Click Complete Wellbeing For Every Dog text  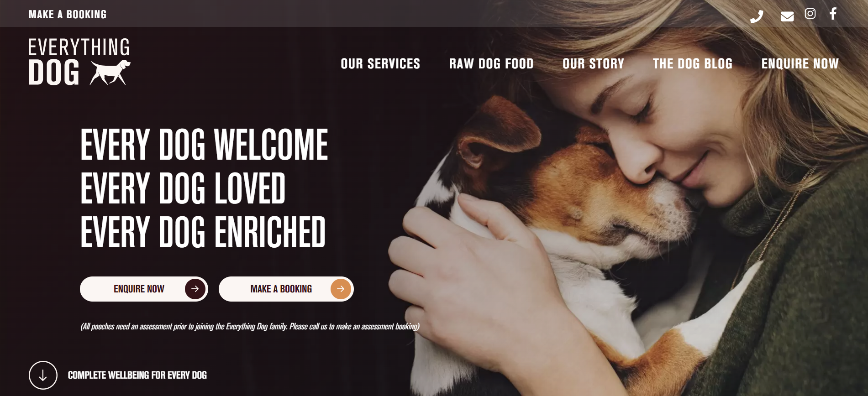coord(137,375)
